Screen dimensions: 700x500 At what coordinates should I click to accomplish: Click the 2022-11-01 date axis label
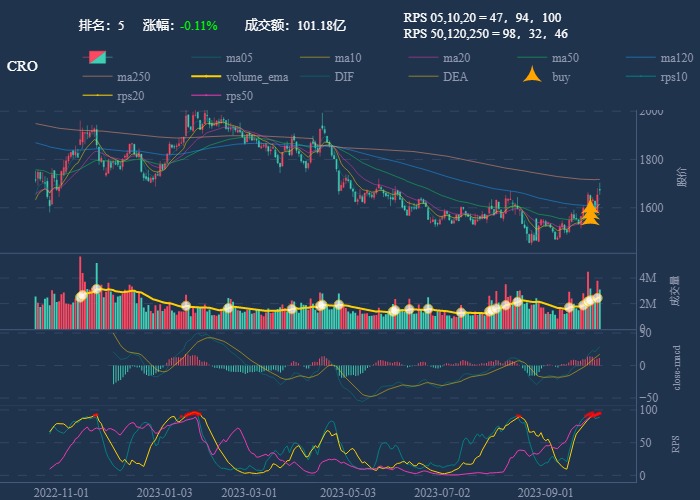[x=62, y=492]
